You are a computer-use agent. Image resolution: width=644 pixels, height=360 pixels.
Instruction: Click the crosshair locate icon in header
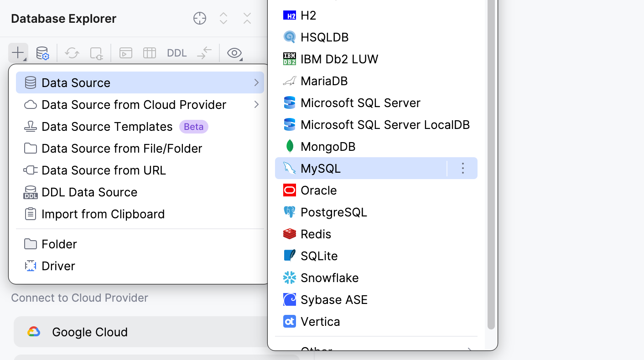(x=200, y=18)
